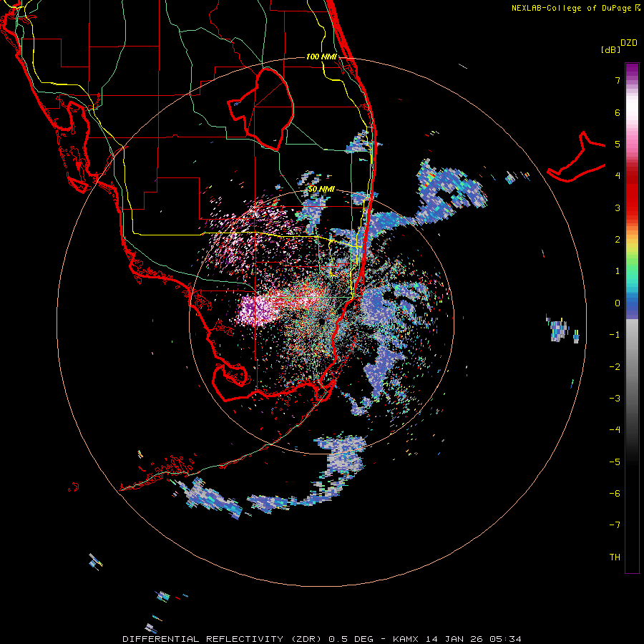Click the -4 dB scale value
Image resolution: width=644 pixels, height=644 pixels.
[x=615, y=430]
